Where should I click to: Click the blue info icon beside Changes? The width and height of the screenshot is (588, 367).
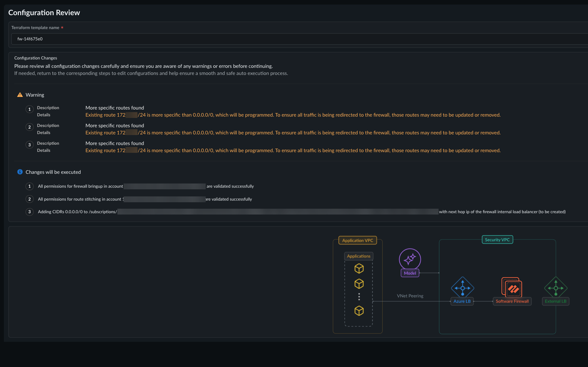tap(20, 172)
